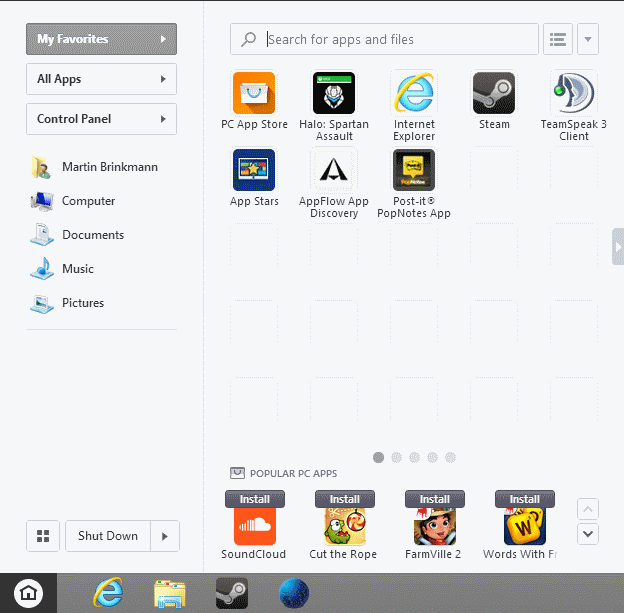The width and height of the screenshot is (624, 613).
Task: Show more popular apps with down arrow
Action: (x=588, y=534)
